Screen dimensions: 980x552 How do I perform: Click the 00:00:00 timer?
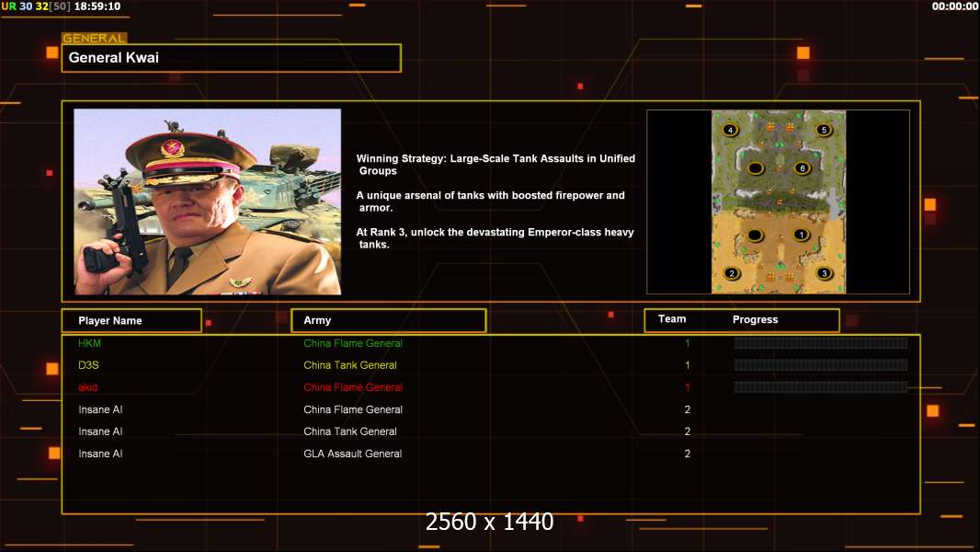click(x=954, y=6)
